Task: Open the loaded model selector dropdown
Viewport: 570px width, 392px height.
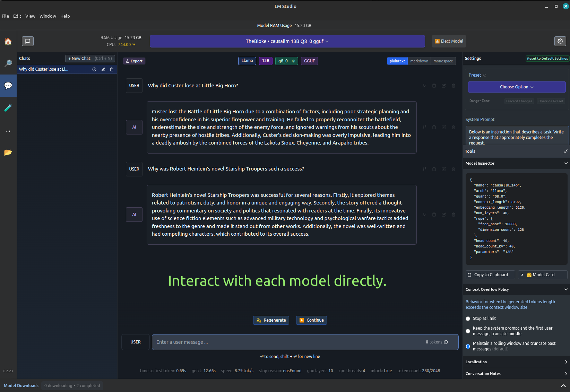Action: point(287,41)
